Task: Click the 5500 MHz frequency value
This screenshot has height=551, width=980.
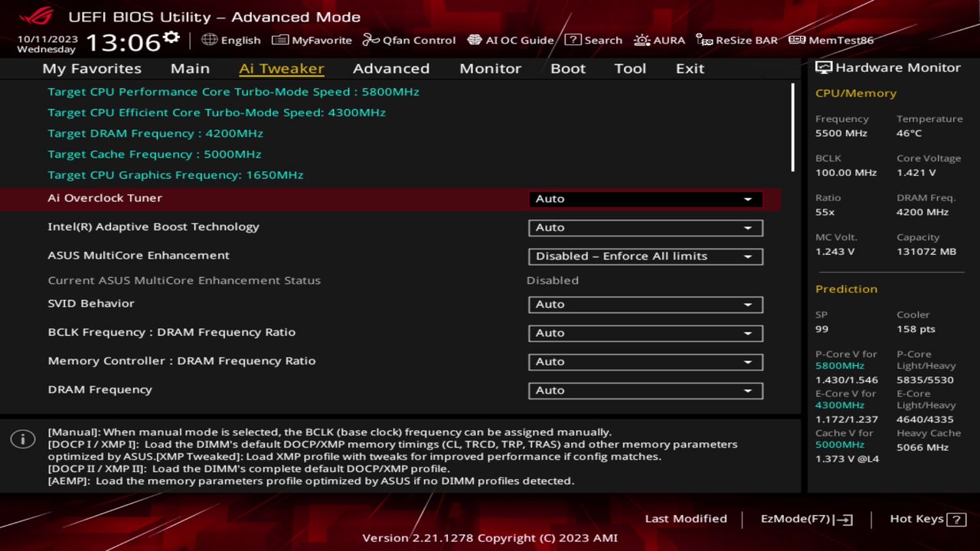Action: coord(841,133)
